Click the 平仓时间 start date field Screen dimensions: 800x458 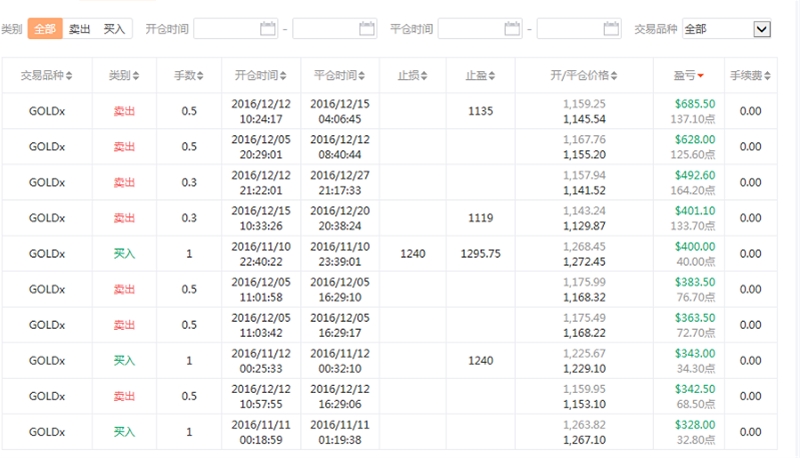click(x=480, y=29)
